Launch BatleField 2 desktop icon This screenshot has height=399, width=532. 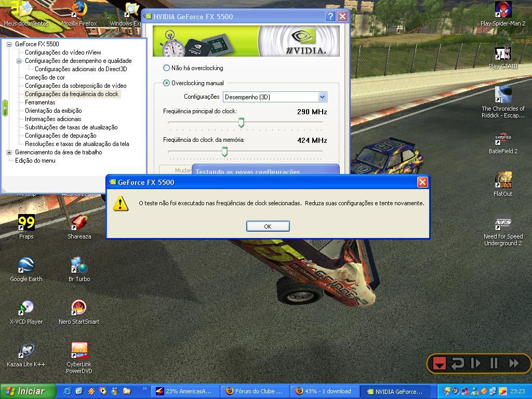click(503, 144)
